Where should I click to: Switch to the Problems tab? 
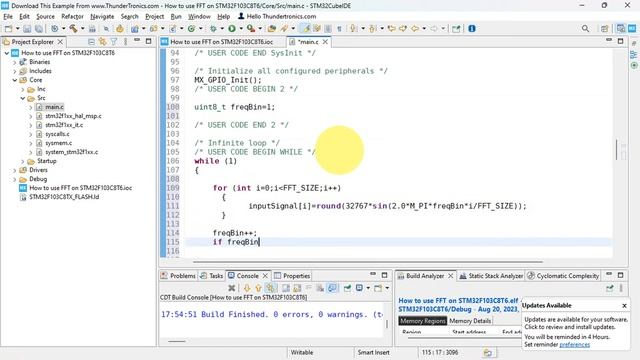pos(178,276)
